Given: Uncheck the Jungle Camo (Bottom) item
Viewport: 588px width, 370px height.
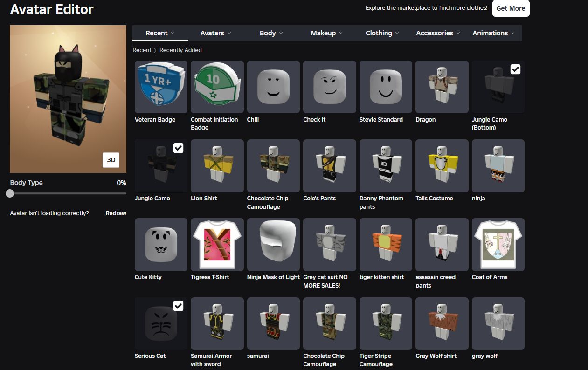Looking at the screenshot, I should pyautogui.click(x=515, y=69).
